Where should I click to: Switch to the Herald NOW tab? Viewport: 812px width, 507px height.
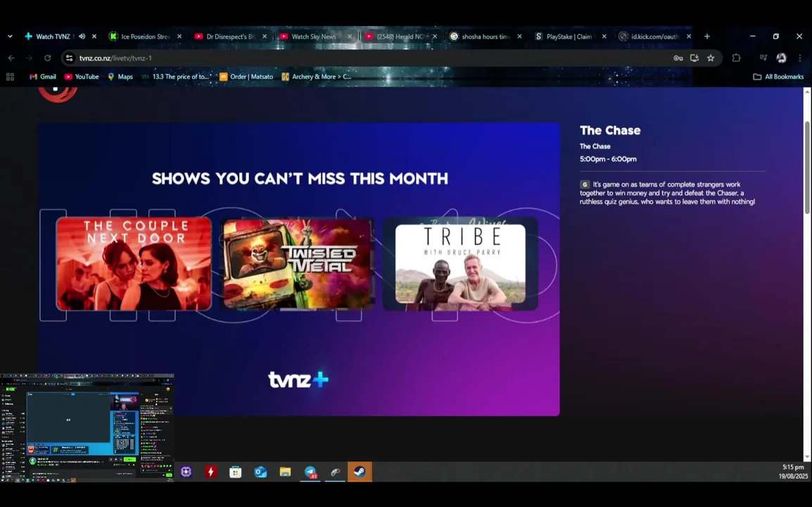tap(400, 37)
